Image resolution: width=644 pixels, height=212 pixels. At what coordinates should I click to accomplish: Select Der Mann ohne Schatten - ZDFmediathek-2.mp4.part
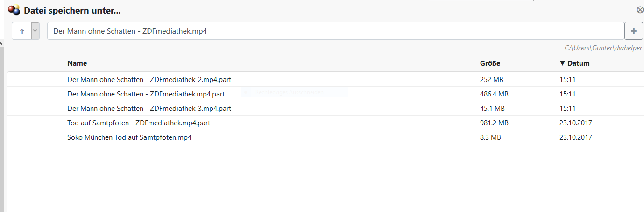[x=149, y=80]
